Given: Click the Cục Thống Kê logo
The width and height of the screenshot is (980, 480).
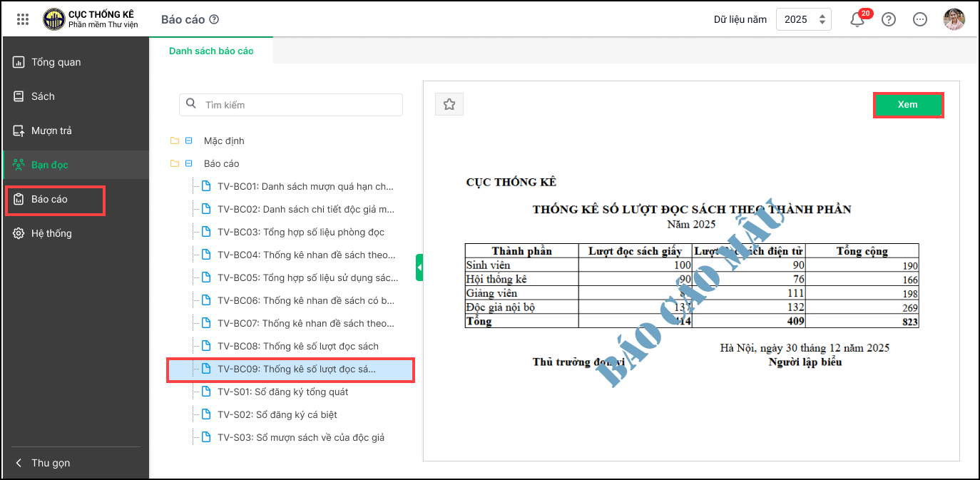Looking at the screenshot, I should [x=54, y=19].
